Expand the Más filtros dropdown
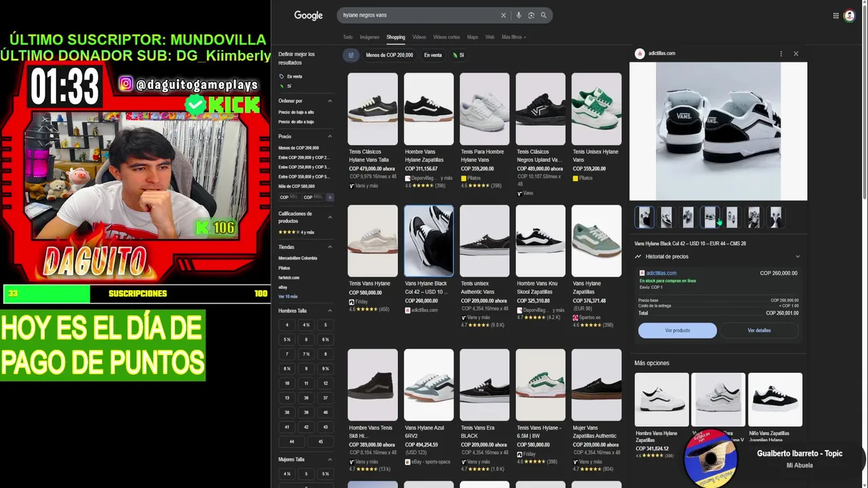 click(513, 37)
